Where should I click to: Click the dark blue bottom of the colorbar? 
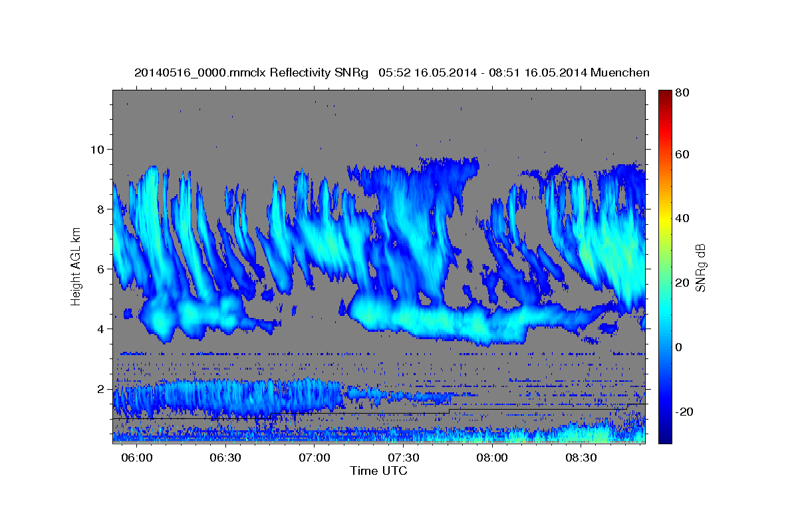click(x=664, y=437)
